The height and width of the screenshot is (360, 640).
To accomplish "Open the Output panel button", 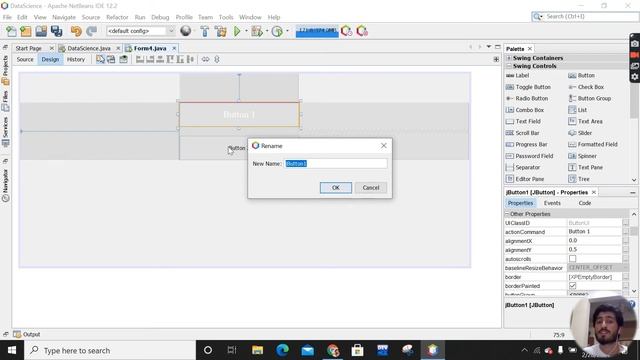I will (x=27, y=334).
